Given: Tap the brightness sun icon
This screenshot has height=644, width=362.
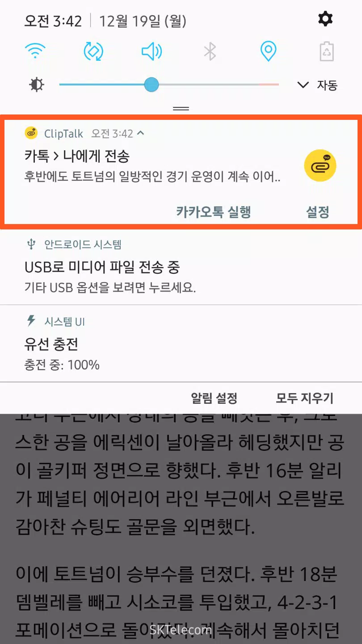Looking at the screenshot, I should pos(37,85).
